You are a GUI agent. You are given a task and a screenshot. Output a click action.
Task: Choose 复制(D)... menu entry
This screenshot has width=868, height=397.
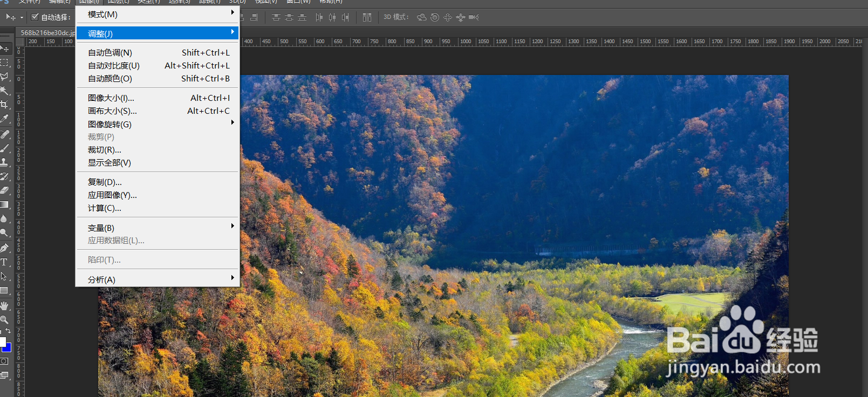[x=158, y=182]
